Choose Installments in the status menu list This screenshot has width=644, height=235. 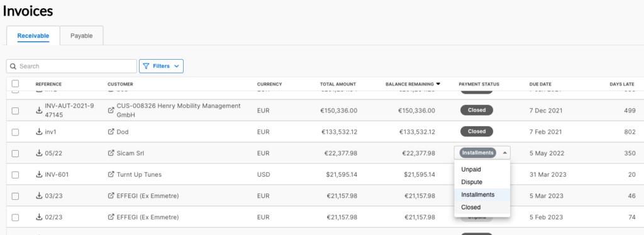[482, 194]
